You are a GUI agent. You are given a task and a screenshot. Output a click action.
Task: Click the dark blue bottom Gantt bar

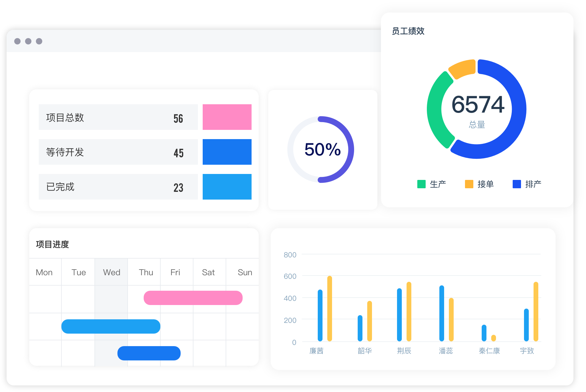(149, 353)
